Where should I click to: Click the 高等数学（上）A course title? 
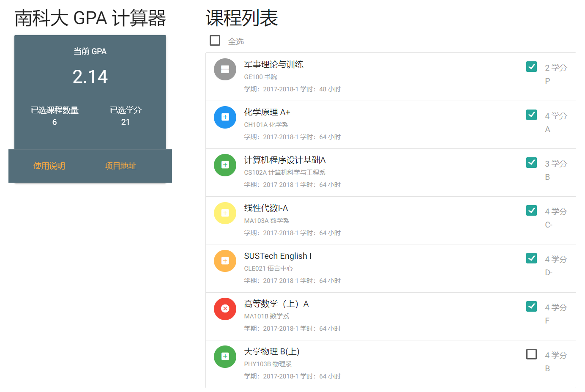click(276, 304)
